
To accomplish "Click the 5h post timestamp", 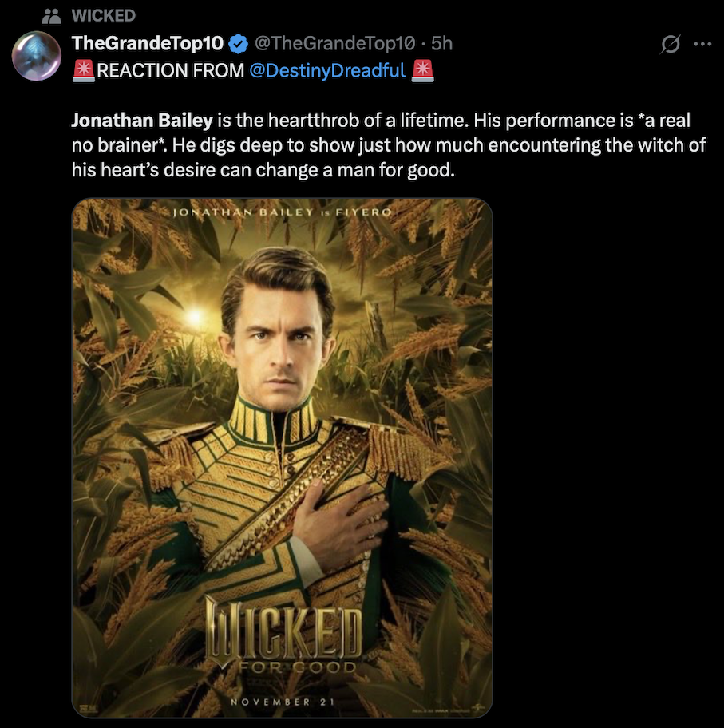I will 441,43.
